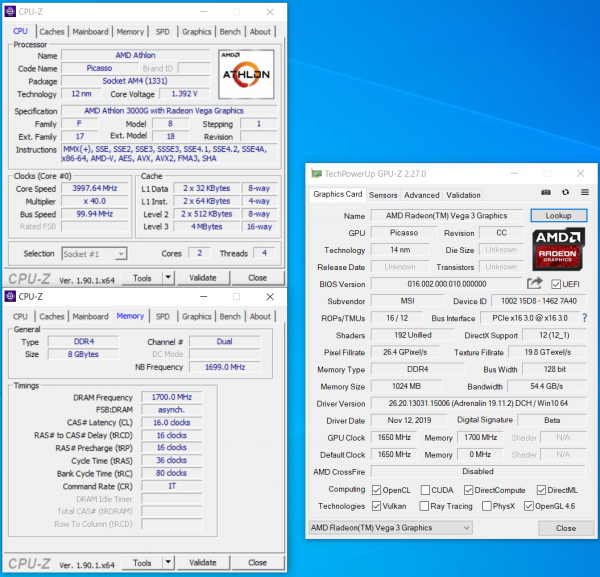Click Close in the top CPU-Z window
Viewport: 600px width, 577px height.
(258, 278)
